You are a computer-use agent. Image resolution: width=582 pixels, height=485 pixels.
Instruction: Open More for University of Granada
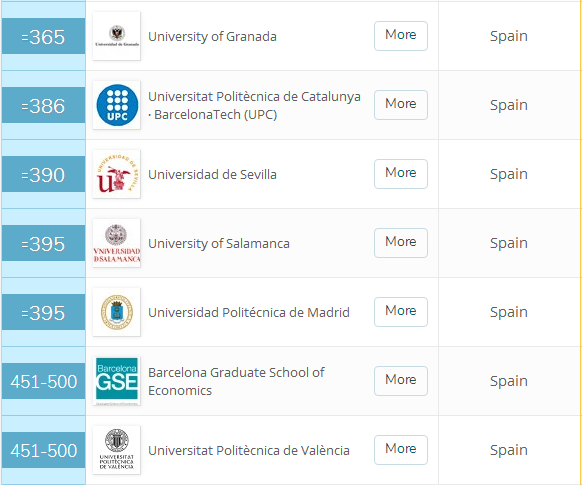401,36
